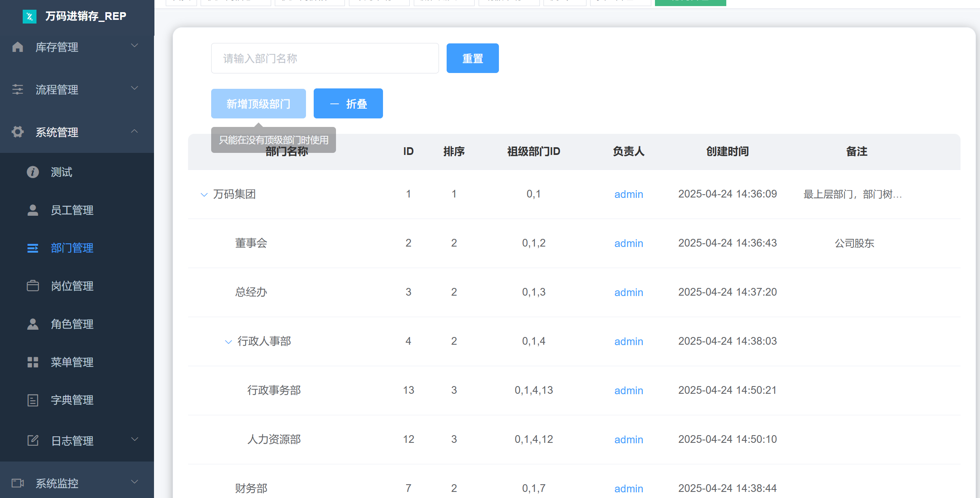Image resolution: width=980 pixels, height=498 pixels.
Task: Click the 新增顶级部门 button
Action: coord(259,104)
